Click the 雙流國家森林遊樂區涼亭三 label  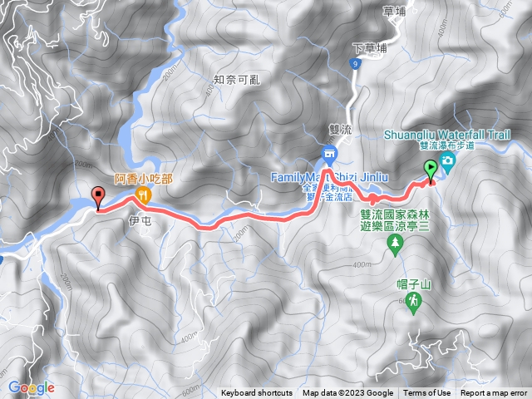tap(395, 220)
